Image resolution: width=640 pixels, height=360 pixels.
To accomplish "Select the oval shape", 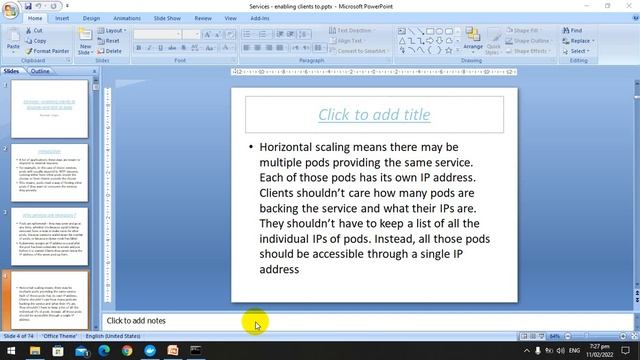I will pyautogui.click(x=439, y=31).
